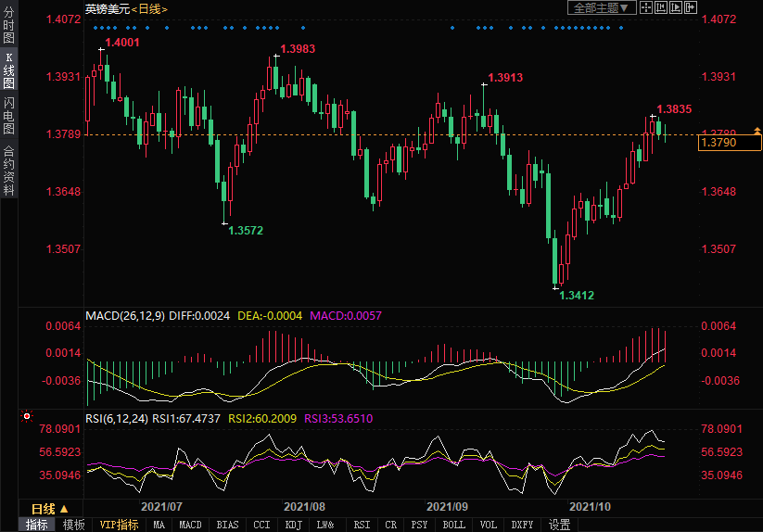Switch to the 模板 tab at bottom

point(73,525)
